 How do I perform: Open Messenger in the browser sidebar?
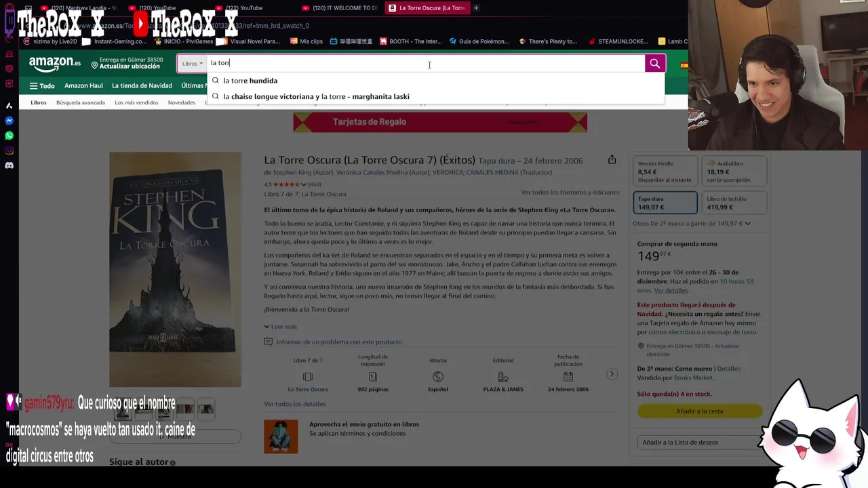9,121
